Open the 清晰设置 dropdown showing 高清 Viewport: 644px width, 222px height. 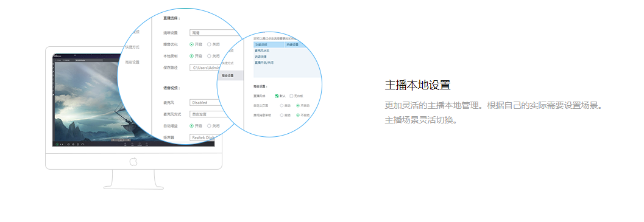coord(214,32)
